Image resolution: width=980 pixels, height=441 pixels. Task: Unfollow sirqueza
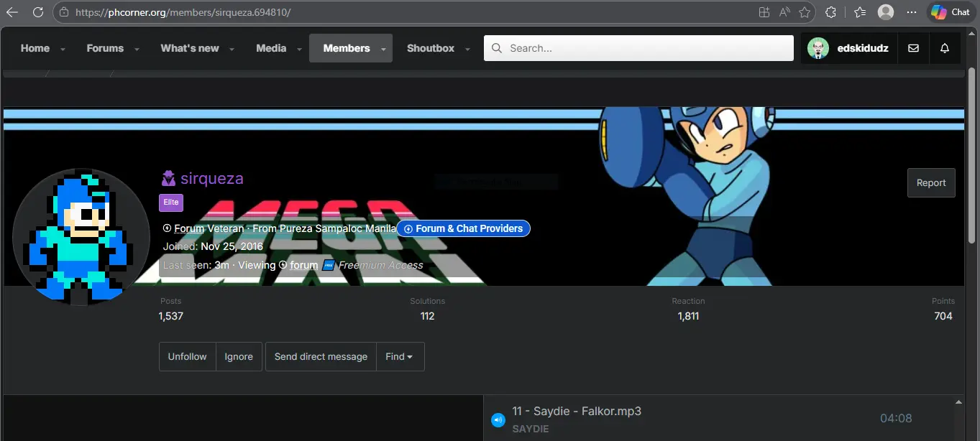point(188,356)
